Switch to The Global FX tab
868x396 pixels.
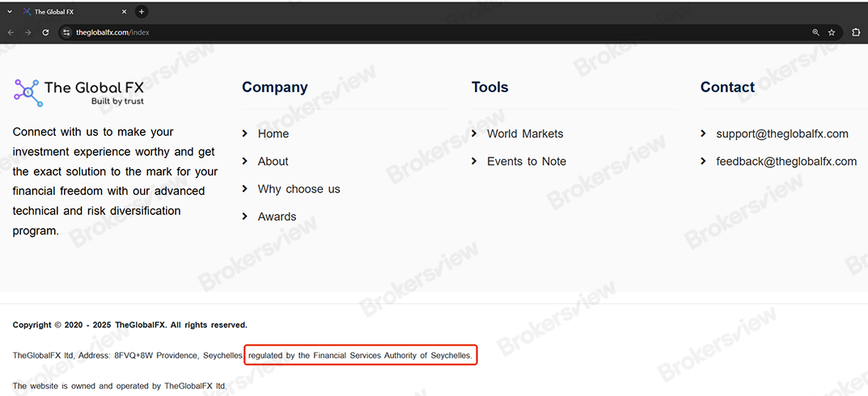(69, 11)
